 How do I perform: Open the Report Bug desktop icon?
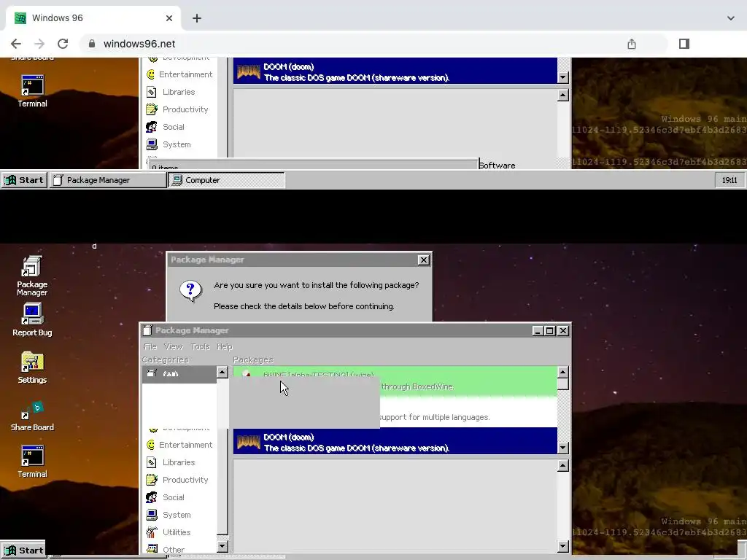[x=32, y=319]
